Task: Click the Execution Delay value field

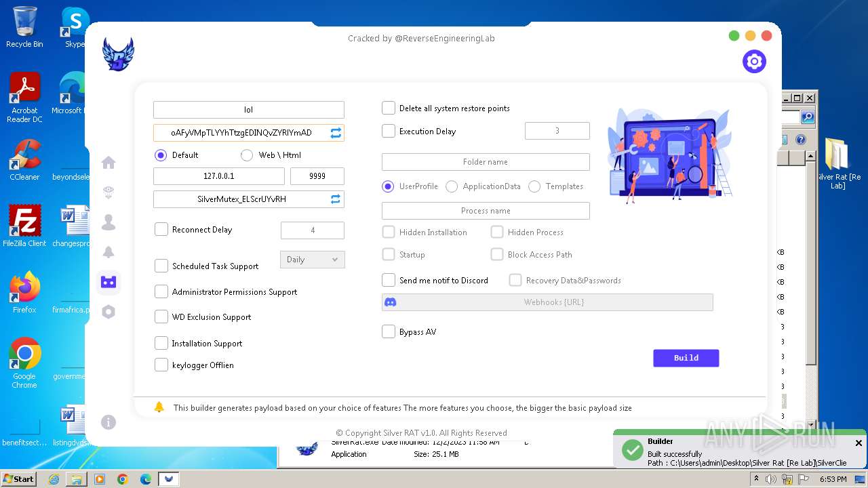Action: [557, 131]
